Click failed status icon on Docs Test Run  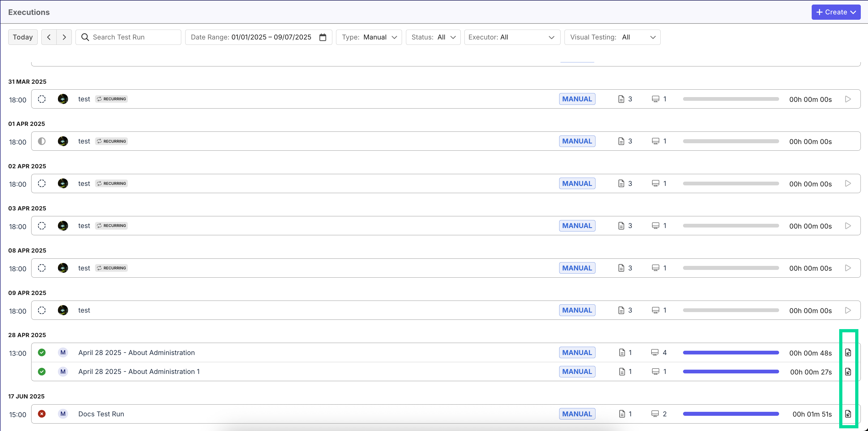[x=42, y=414]
